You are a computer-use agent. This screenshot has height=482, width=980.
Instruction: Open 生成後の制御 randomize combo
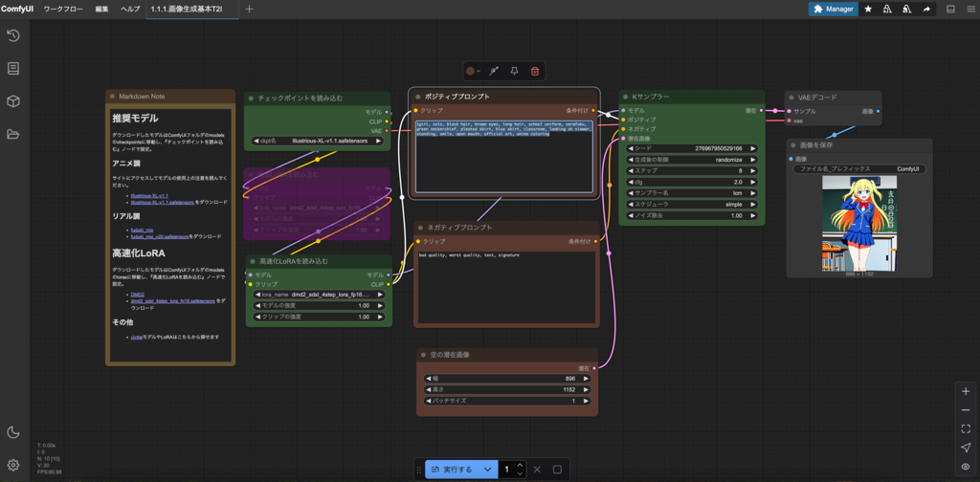click(692, 160)
